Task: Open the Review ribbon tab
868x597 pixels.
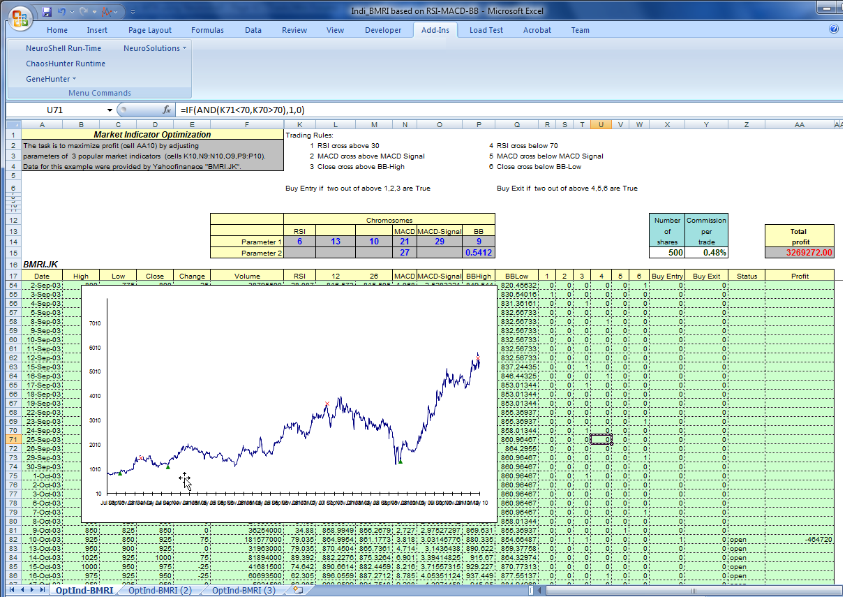Action: coord(294,30)
